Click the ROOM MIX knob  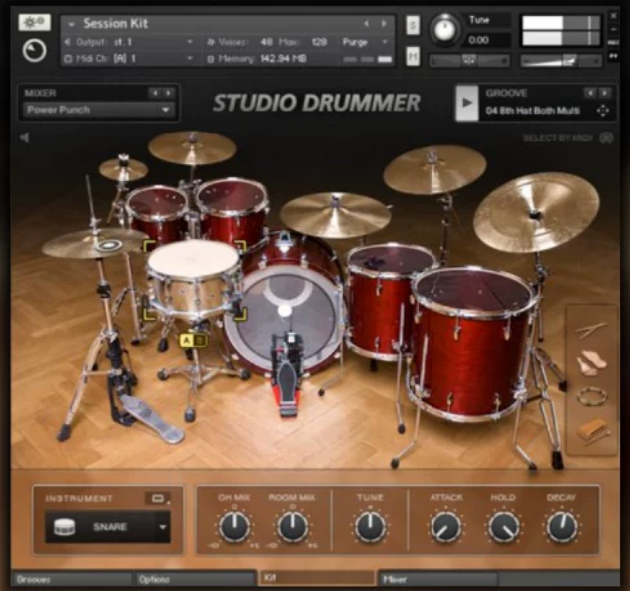pos(292,526)
